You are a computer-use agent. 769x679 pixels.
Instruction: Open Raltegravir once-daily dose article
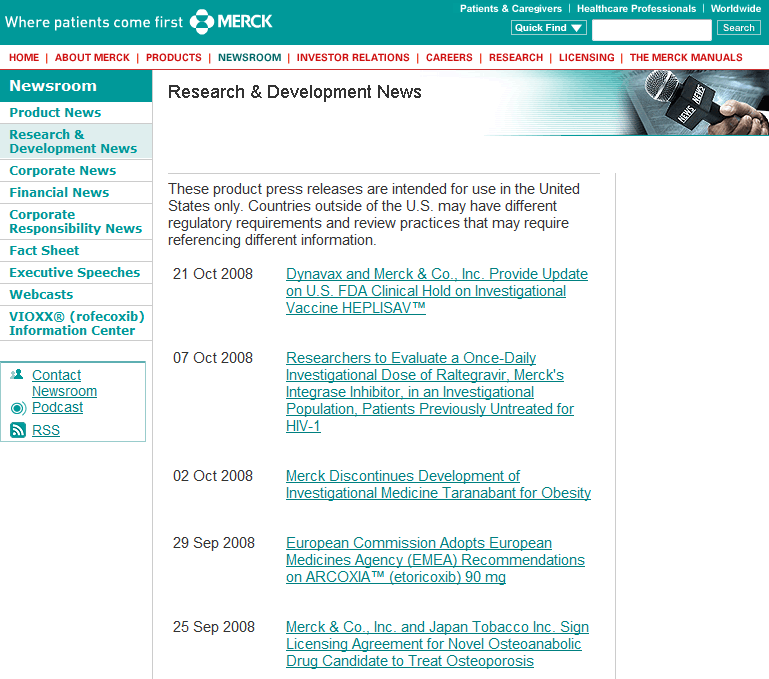point(430,392)
